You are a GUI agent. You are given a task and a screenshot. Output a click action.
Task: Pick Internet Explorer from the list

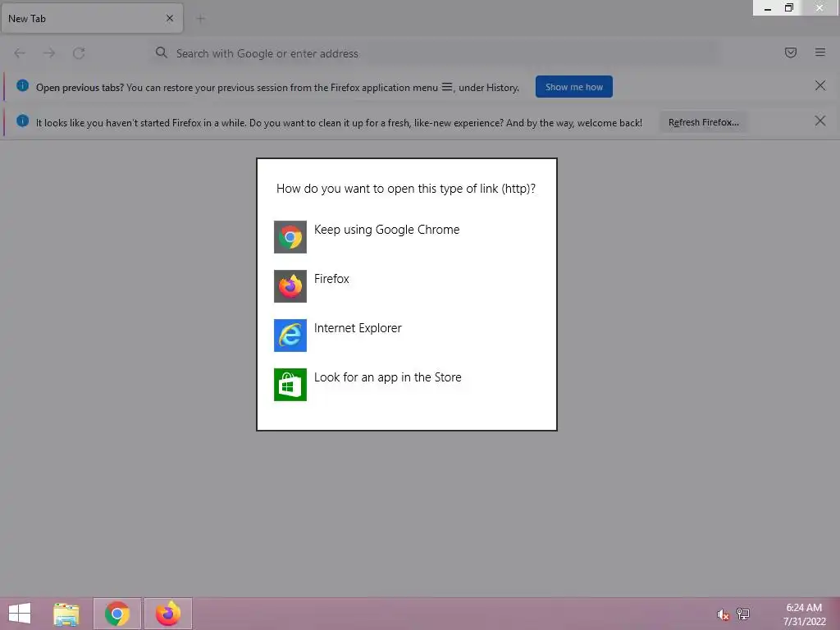click(407, 336)
